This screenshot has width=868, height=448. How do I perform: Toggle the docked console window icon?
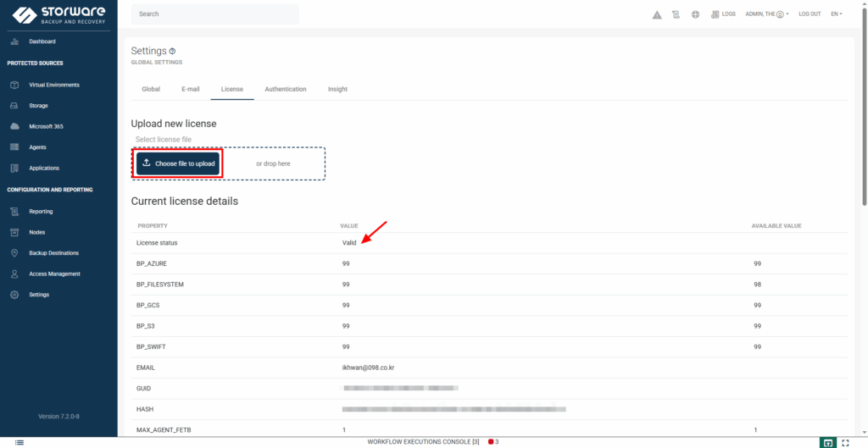tap(828, 442)
